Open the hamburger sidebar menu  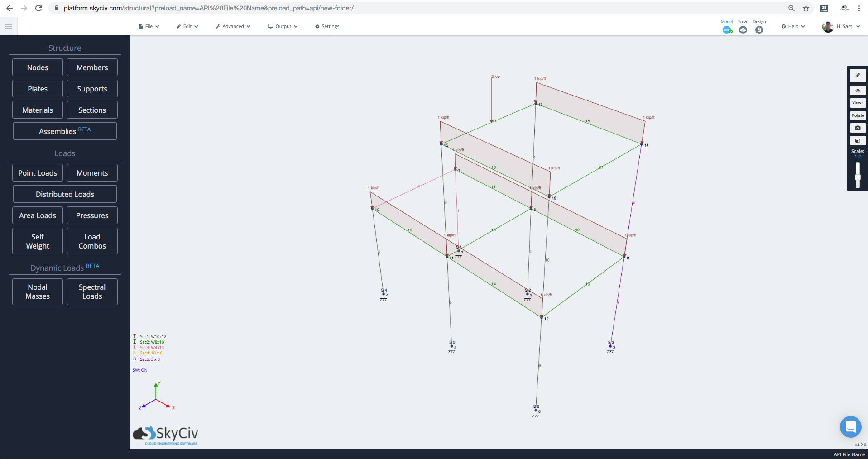pos(8,26)
